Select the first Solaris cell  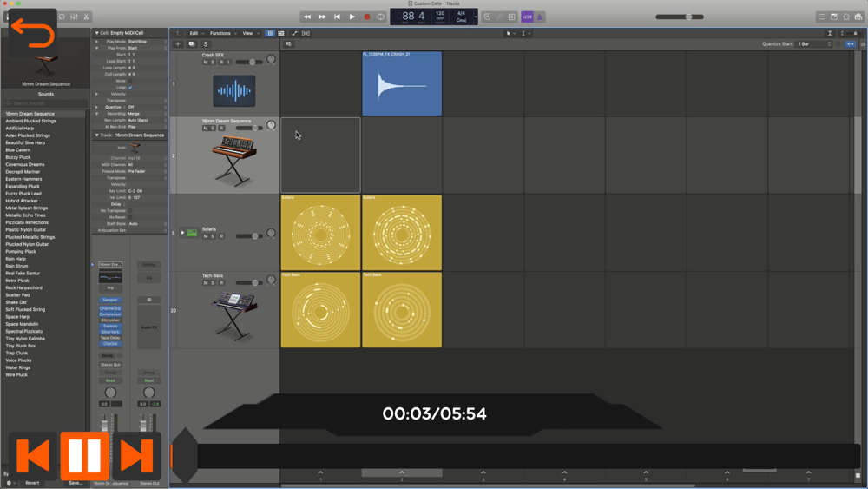coord(320,232)
